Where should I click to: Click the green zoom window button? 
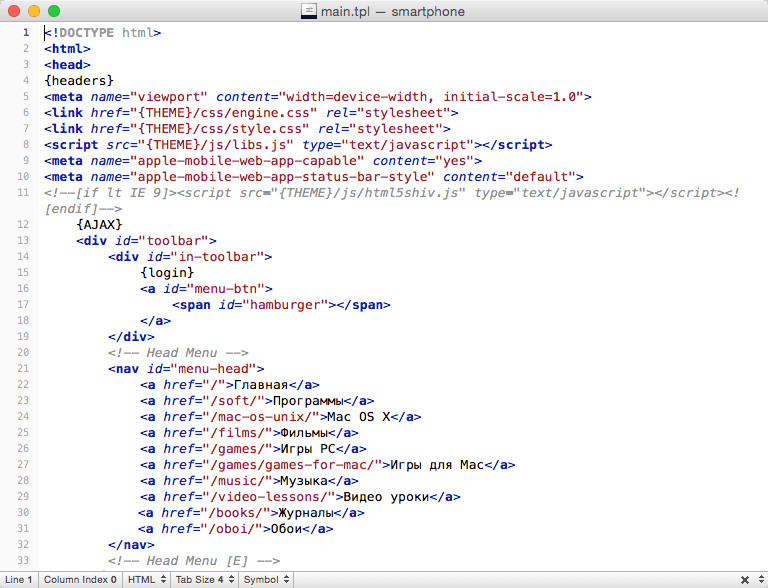coord(54,11)
